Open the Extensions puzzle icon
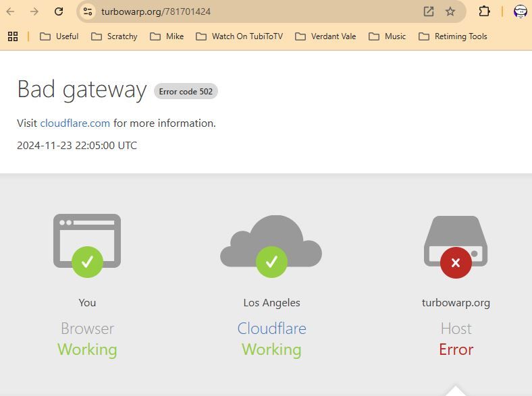The height and width of the screenshot is (396, 532). click(x=484, y=11)
